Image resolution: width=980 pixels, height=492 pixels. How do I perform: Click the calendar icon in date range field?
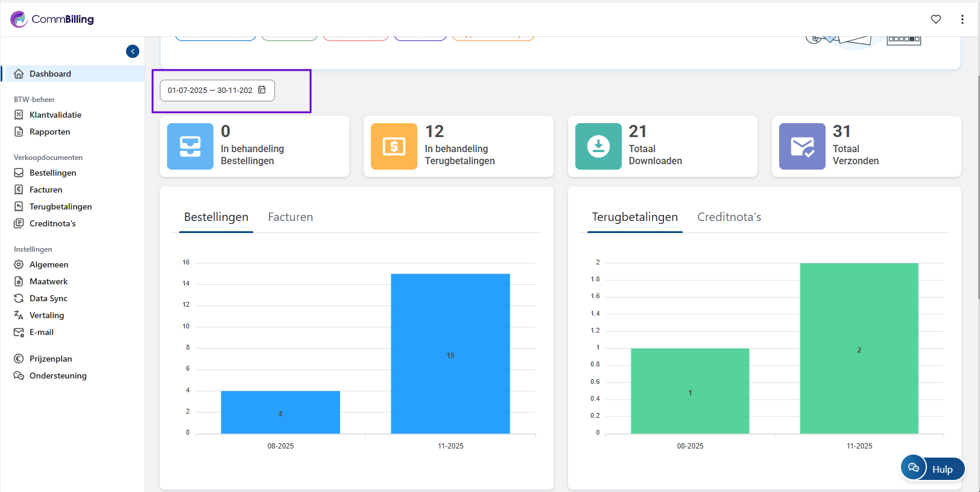tap(262, 90)
